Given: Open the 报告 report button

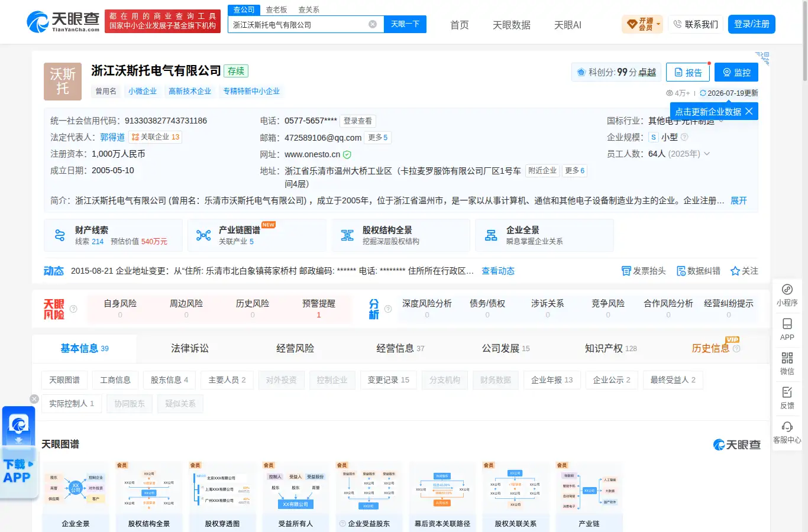Looking at the screenshot, I should pyautogui.click(x=688, y=72).
